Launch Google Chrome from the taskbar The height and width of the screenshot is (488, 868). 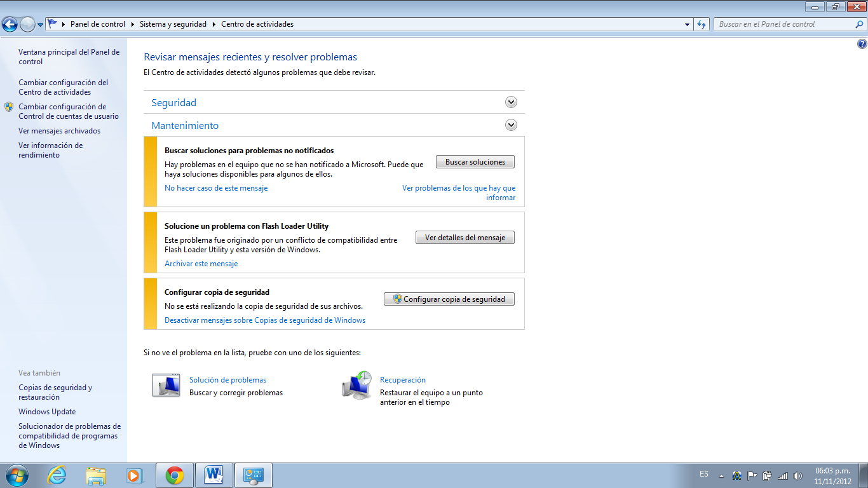point(174,475)
